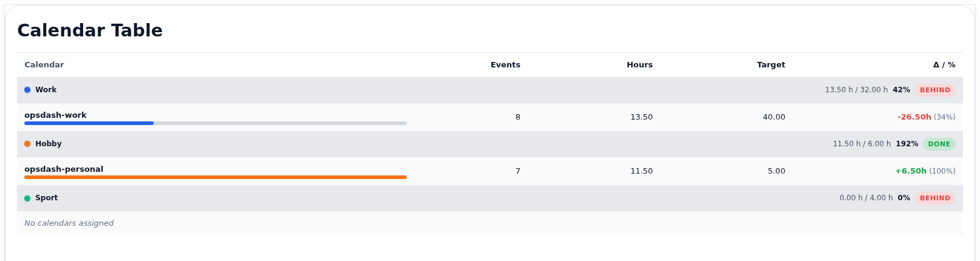Click the orange opsdash-personal progress bar
Viewport: 980px width, 261px height.
(x=216, y=177)
